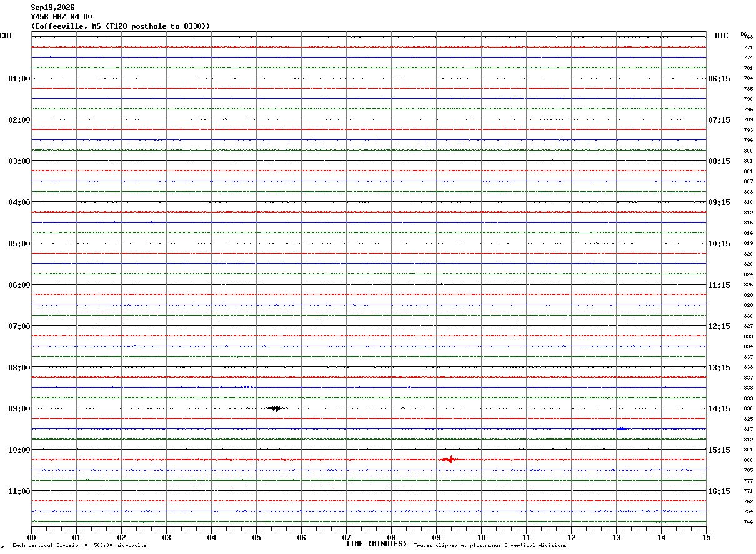Click the 07:00 CDT time label
This screenshot has width=756, height=554.
19,326
